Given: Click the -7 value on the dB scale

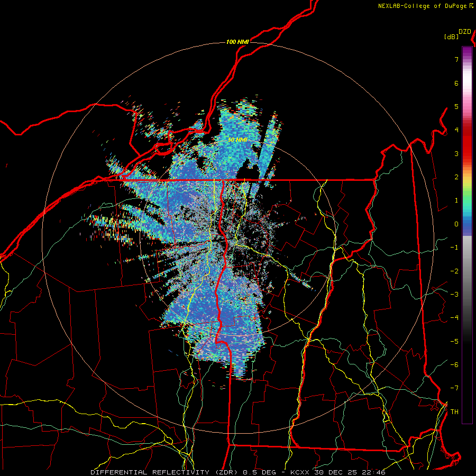Looking at the screenshot, I should click(454, 388).
